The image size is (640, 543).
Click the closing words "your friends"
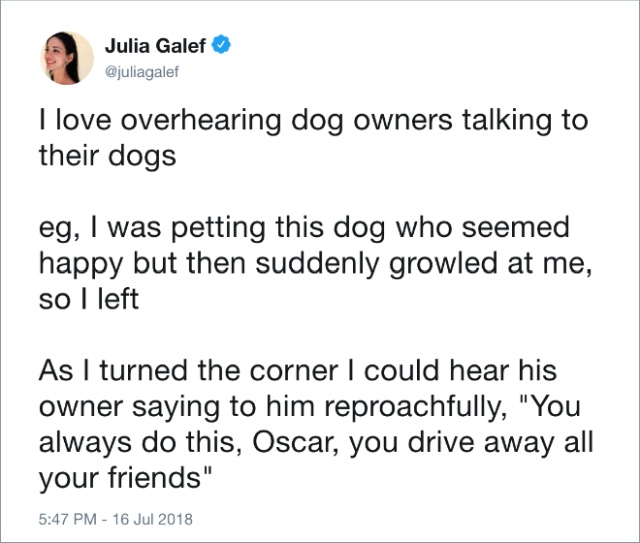(125, 478)
